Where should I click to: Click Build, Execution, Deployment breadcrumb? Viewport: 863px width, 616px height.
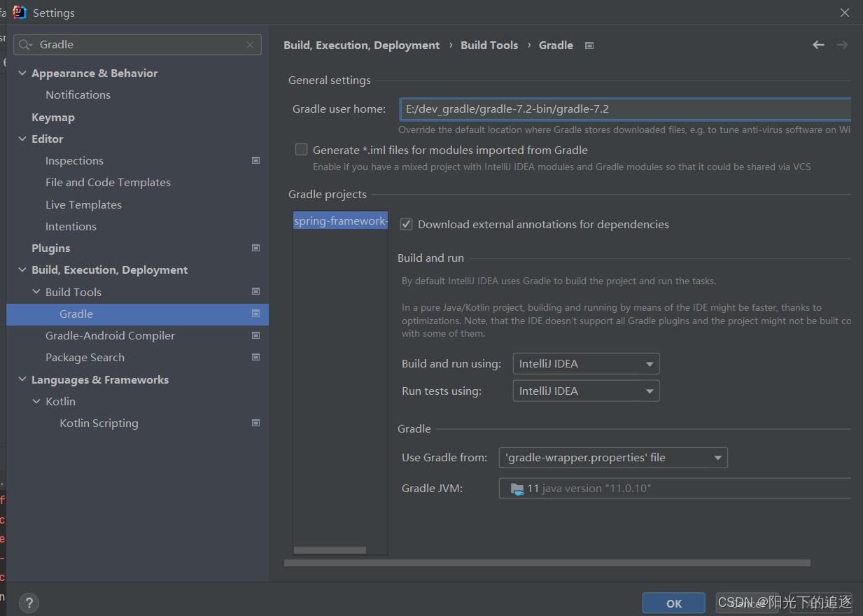pos(361,45)
